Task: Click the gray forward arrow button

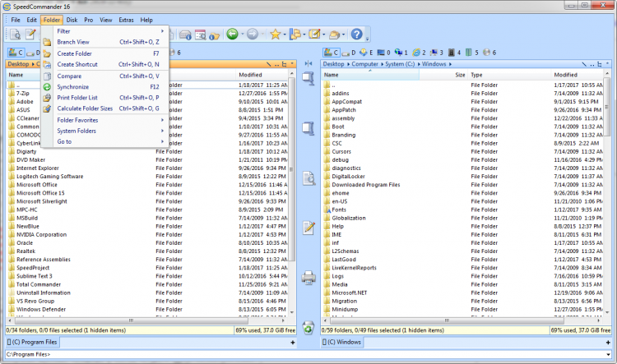Action: pyautogui.click(x=253, y=35)
